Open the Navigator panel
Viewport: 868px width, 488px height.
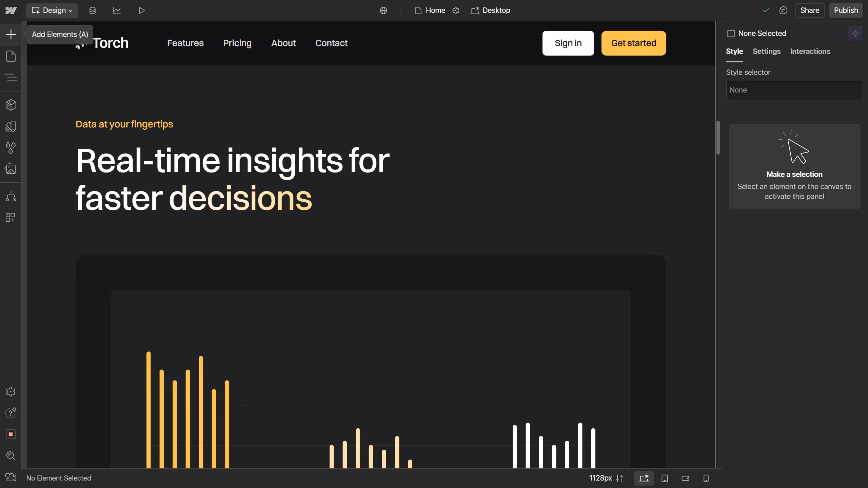(x=11, y=77)
